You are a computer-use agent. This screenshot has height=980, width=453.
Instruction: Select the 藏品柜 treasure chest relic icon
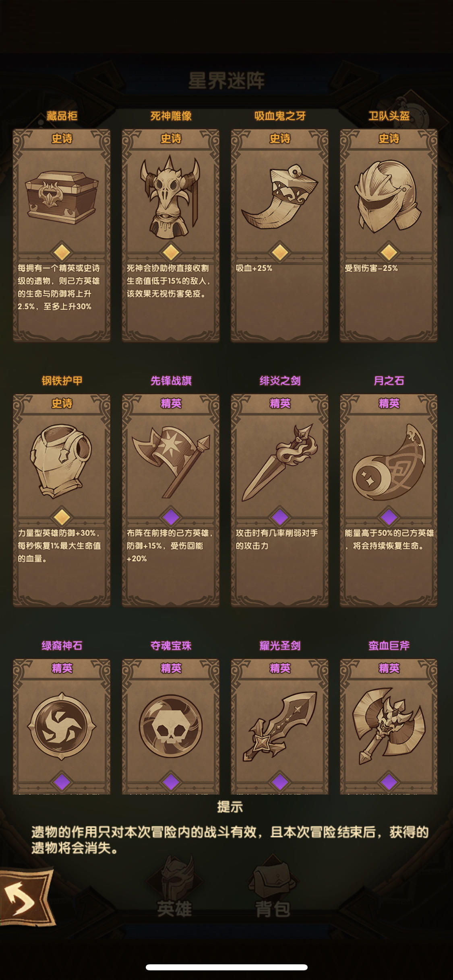click(62, 197)
